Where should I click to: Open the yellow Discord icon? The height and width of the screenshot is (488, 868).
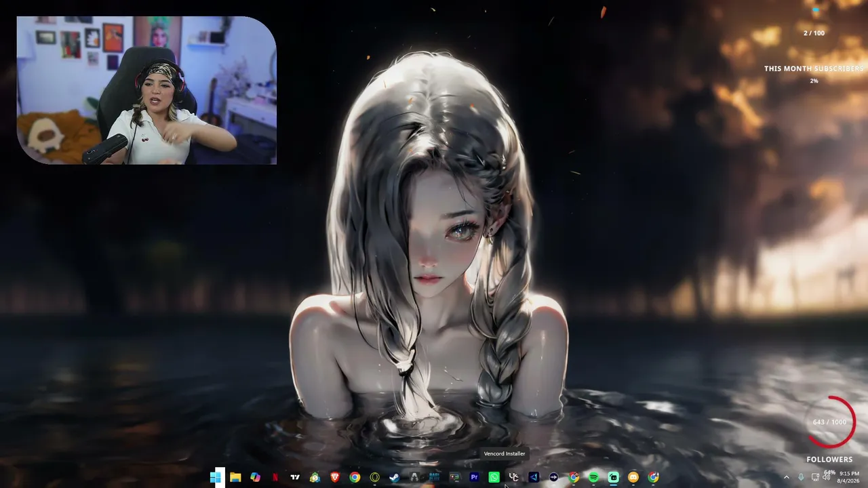point(633,477)
